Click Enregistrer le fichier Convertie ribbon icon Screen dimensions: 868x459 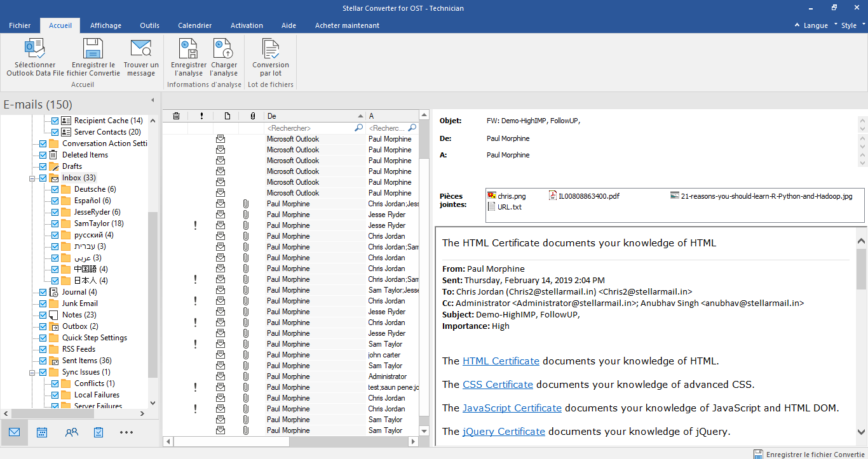93,50
